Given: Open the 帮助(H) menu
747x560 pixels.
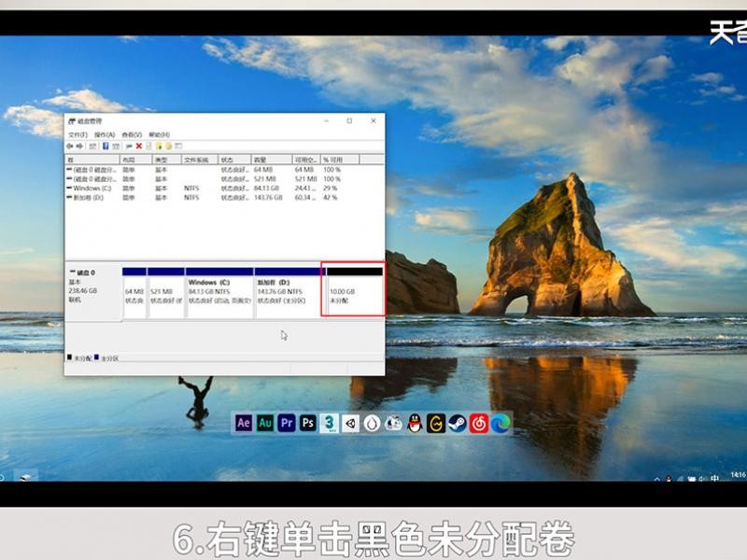Looking at the screenshot, I should (159, 134).
